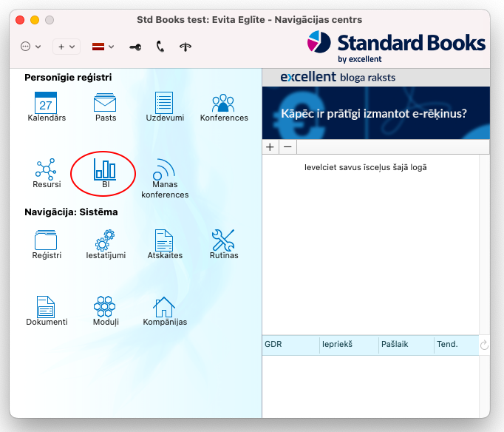This screenshot has height=432, width=504.
Task: Open the e-rēķinus blog article banner
Action: tap(375, 113)
